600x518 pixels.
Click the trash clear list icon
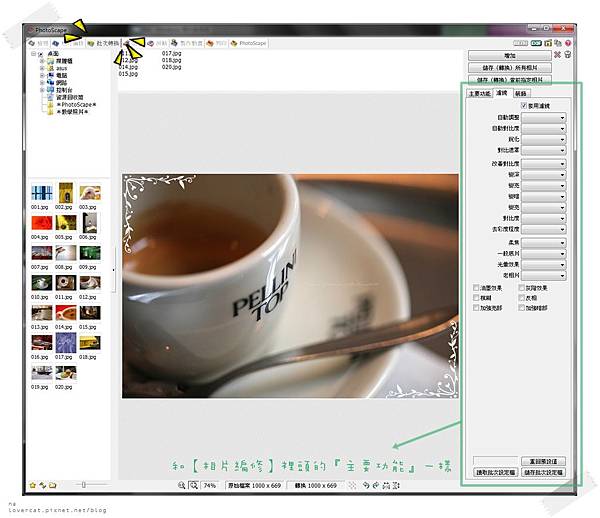(568, 55)
